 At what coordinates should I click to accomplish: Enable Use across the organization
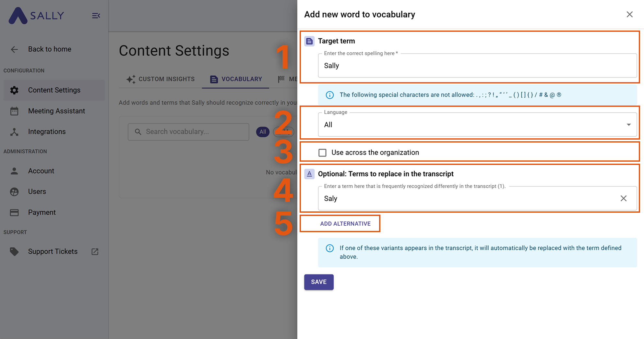pyautogui.click(x=322, y=153)
